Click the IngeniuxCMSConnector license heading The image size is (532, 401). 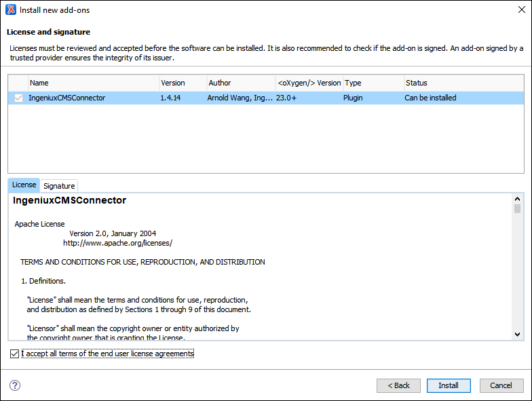[69, 201]
